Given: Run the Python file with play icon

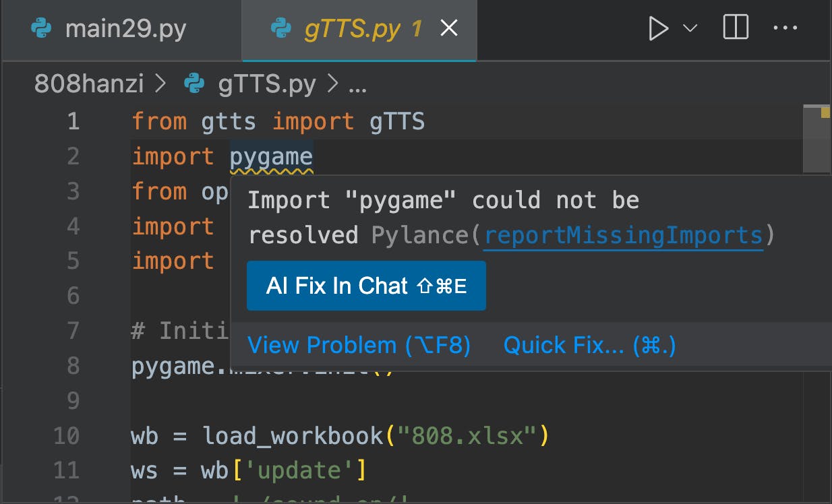Looking at the screenshot, I should [657, 29].
